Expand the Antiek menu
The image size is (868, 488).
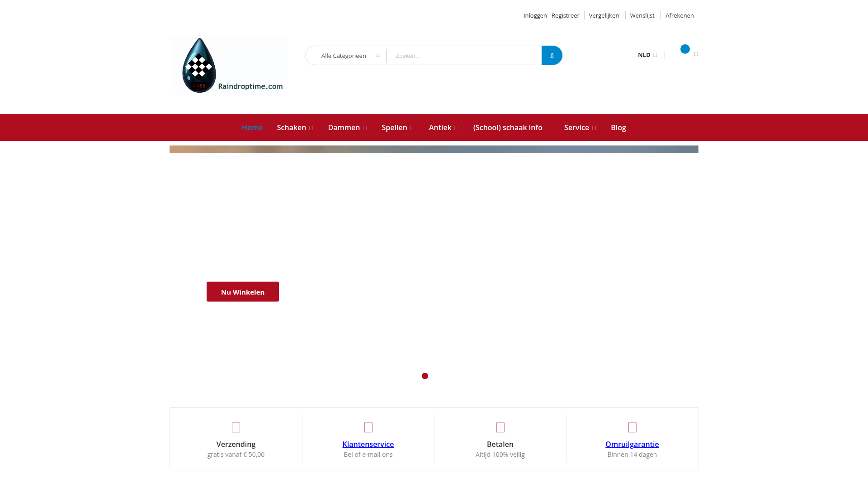tap(444, 127)
